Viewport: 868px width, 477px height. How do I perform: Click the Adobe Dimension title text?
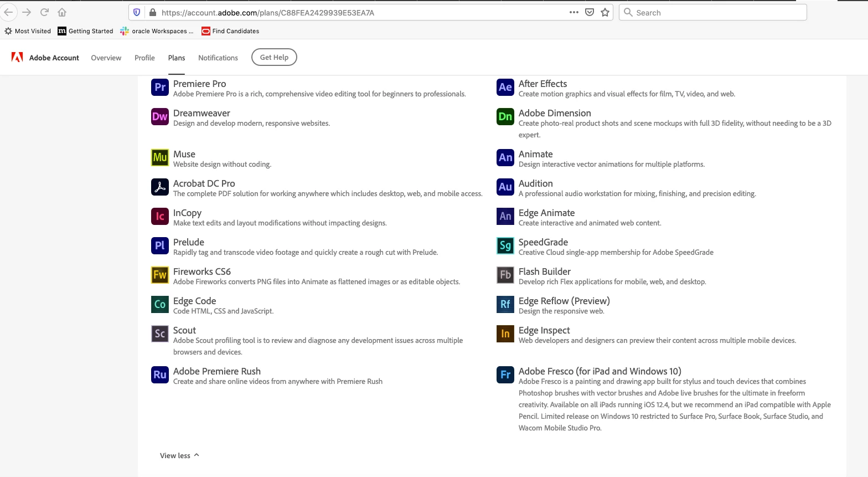555,113
